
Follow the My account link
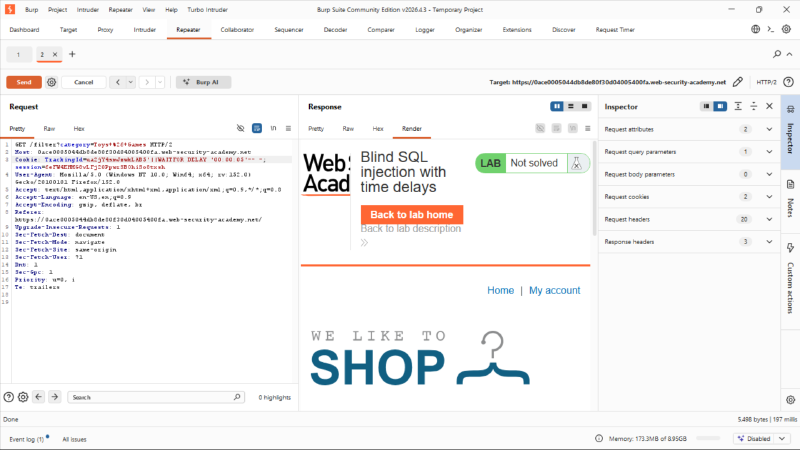tap(555, 290)
